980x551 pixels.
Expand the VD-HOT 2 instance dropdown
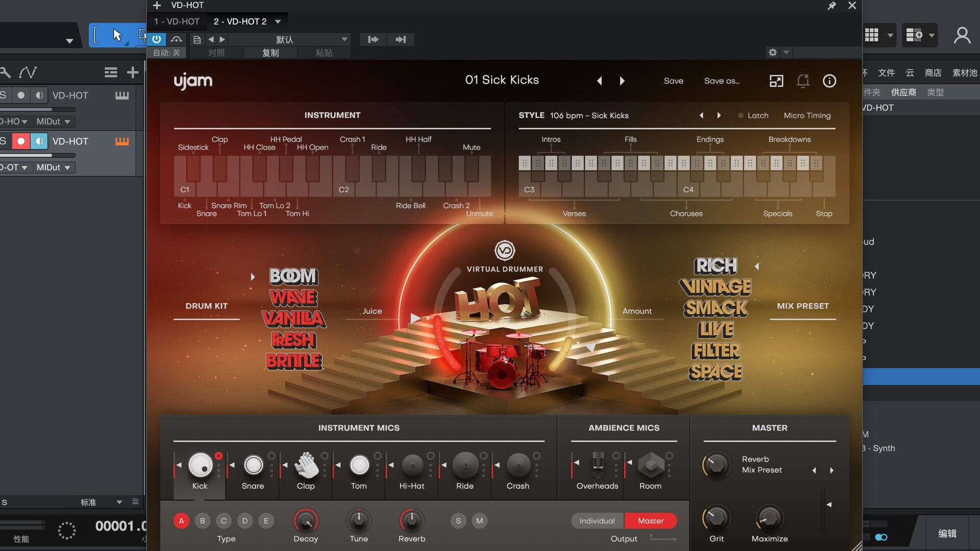tap(278, 21)
